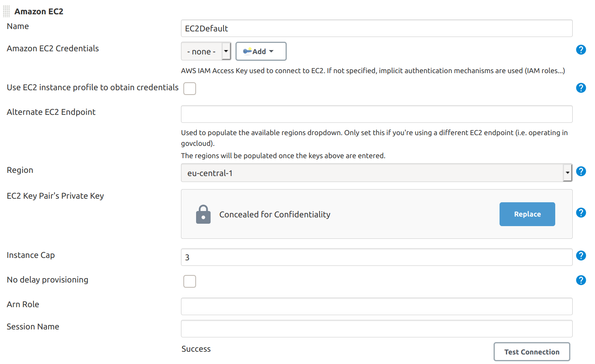
Task: Show help for No delay provisioning
Action: click(x=581, y=280)
